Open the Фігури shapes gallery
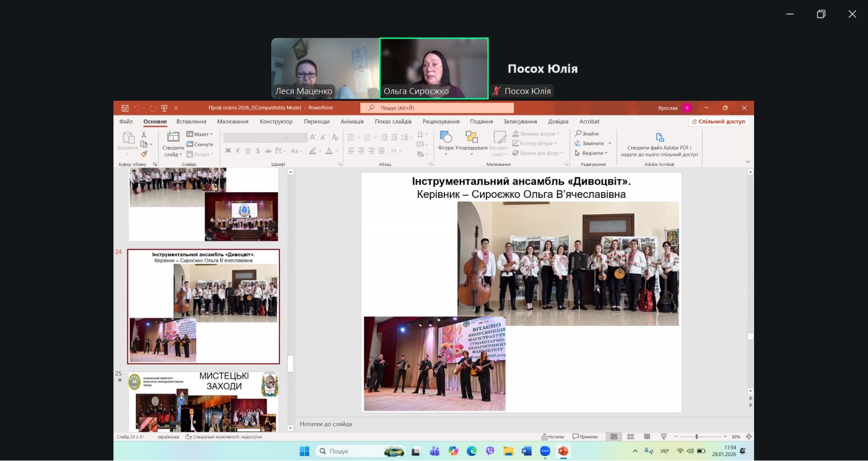868x461 pixels. tap(445, 142)
